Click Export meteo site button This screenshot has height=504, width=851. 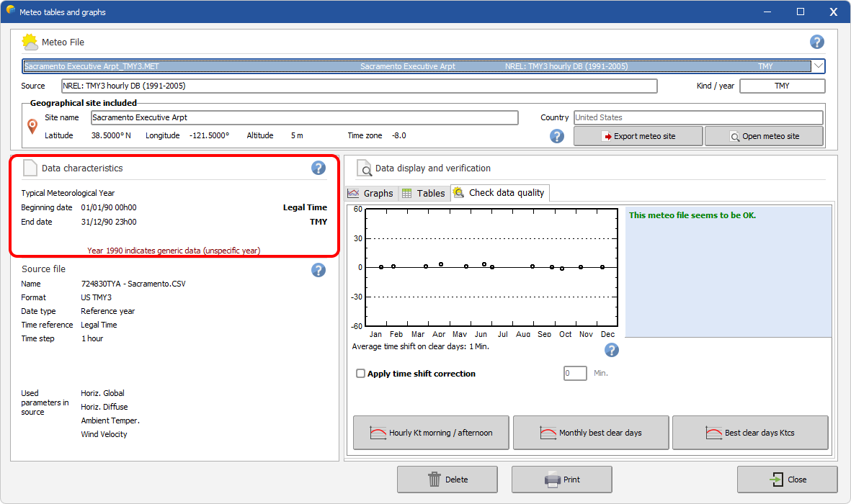click(x=638, y=136)
